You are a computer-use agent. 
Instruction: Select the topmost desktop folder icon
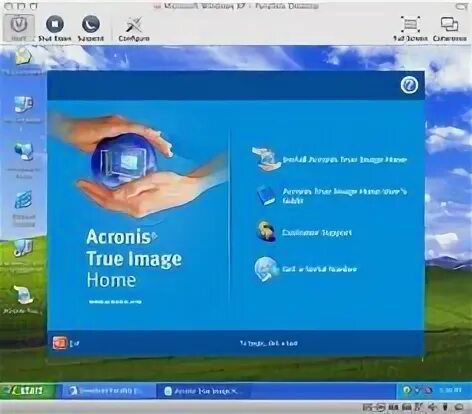click(x=23, y=56)
